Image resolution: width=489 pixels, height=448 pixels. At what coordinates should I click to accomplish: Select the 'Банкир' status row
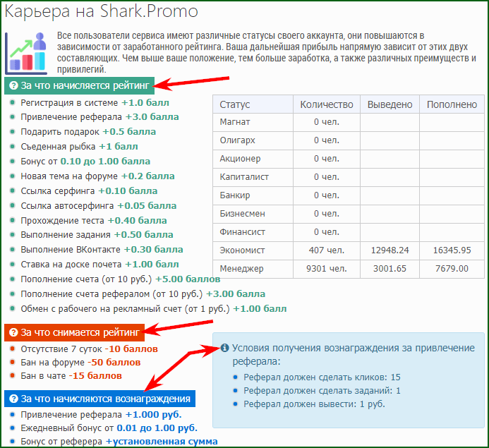point(349,195)
